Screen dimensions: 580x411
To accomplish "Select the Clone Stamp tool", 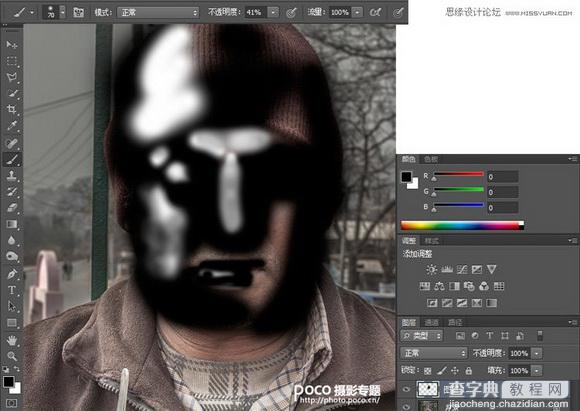I will (x=11, y=175).
